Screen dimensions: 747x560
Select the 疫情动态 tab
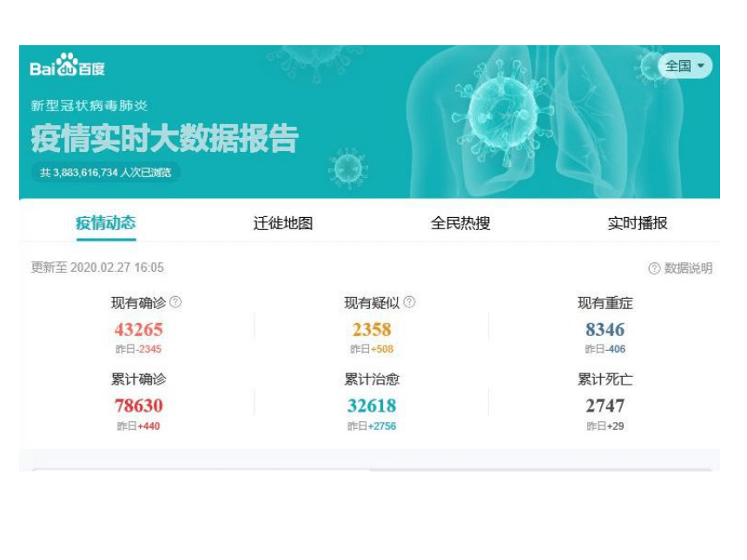(x=106, y=223)
